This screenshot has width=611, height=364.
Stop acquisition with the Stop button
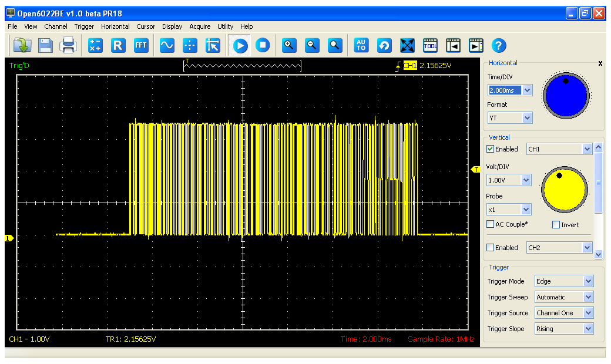coord(263,46)
